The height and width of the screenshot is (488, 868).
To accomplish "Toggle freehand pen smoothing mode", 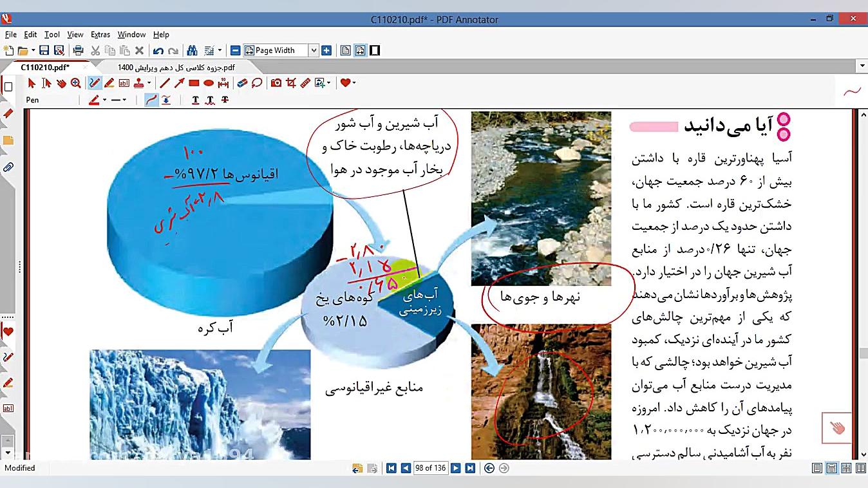I will coord(151,100).
